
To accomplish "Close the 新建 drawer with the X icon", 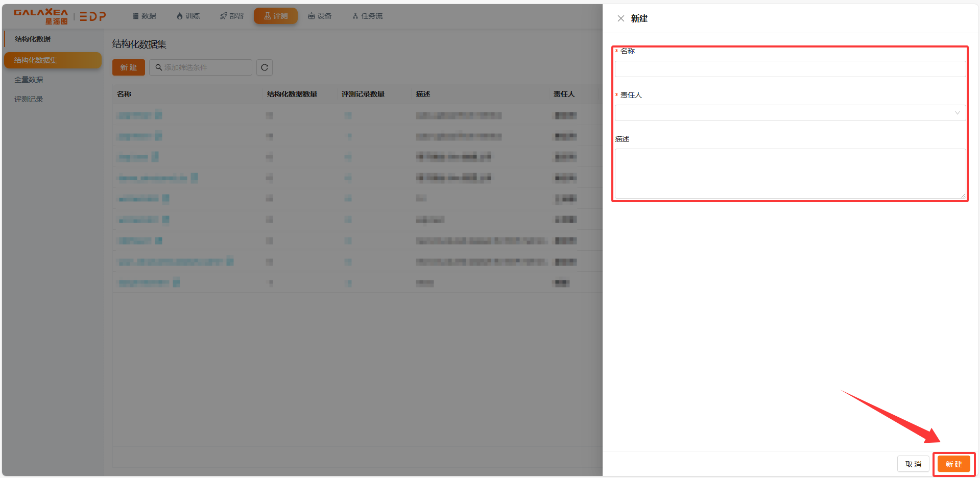I will coord(620,18).
